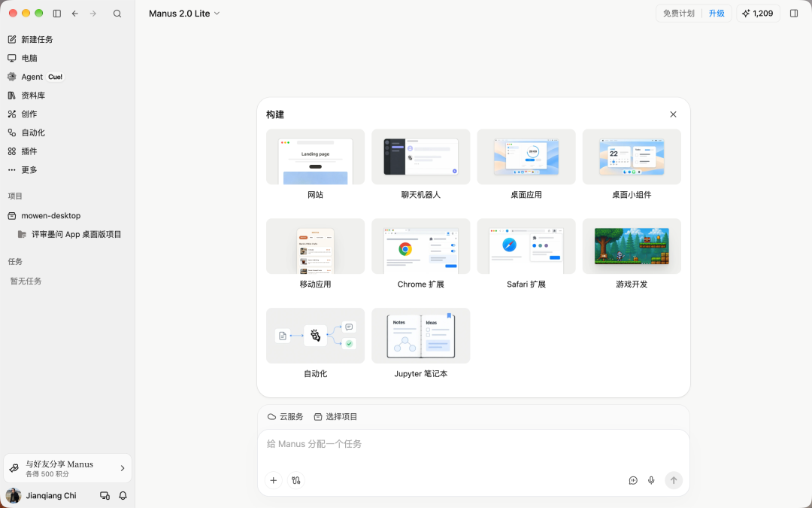Close the 构建 panel
The height and width of the screenshot is (508, 812).
point(673,114)
